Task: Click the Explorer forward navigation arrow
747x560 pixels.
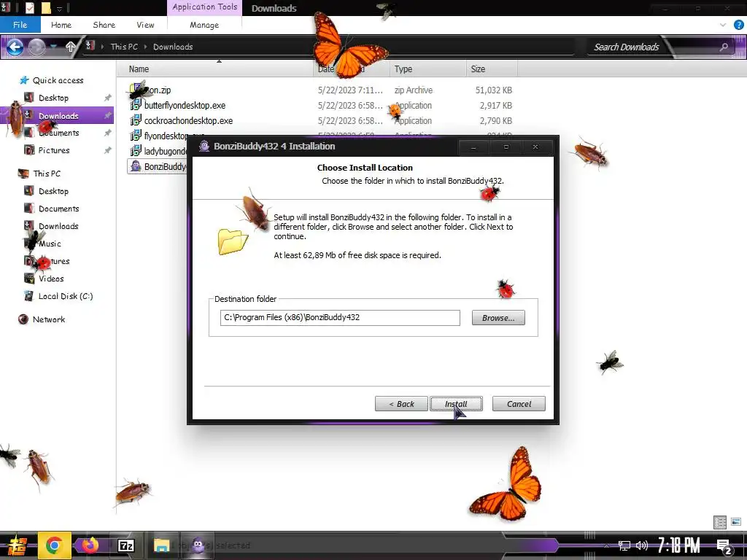Action: tap(37, 47)
